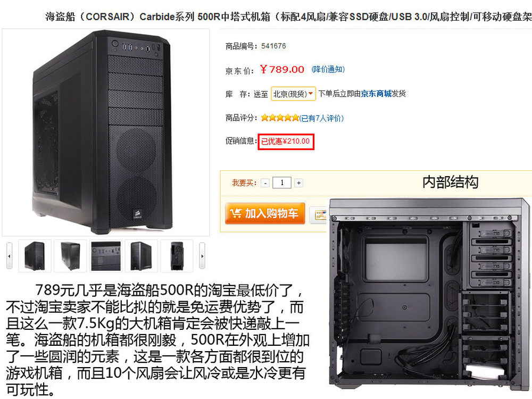Select the fourth case thumbnail
The image size is (532, 399).
click(x=141, y=256)
